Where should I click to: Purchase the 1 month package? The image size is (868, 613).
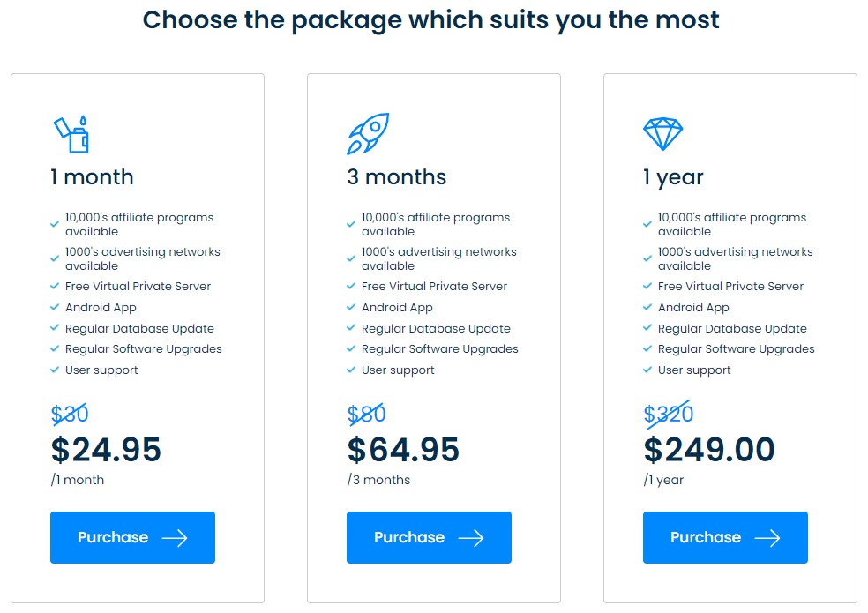click(x=133, y=538)
